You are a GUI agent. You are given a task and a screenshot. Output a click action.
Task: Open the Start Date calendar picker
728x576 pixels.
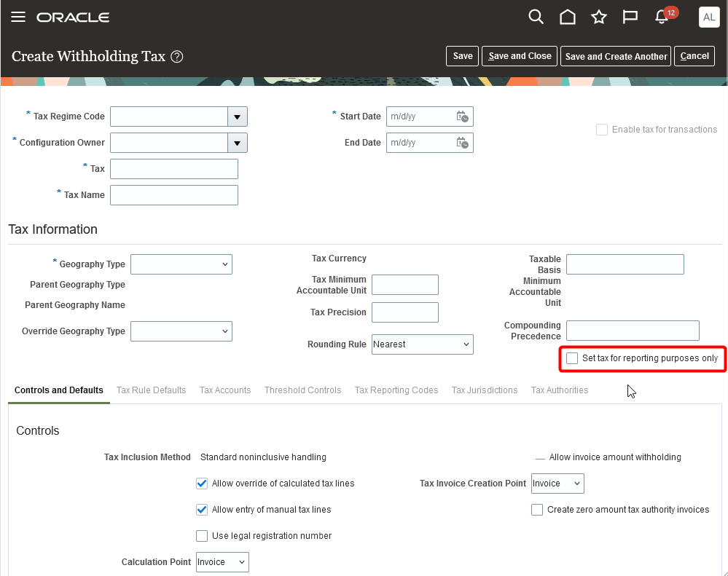(x=462, y=117)
